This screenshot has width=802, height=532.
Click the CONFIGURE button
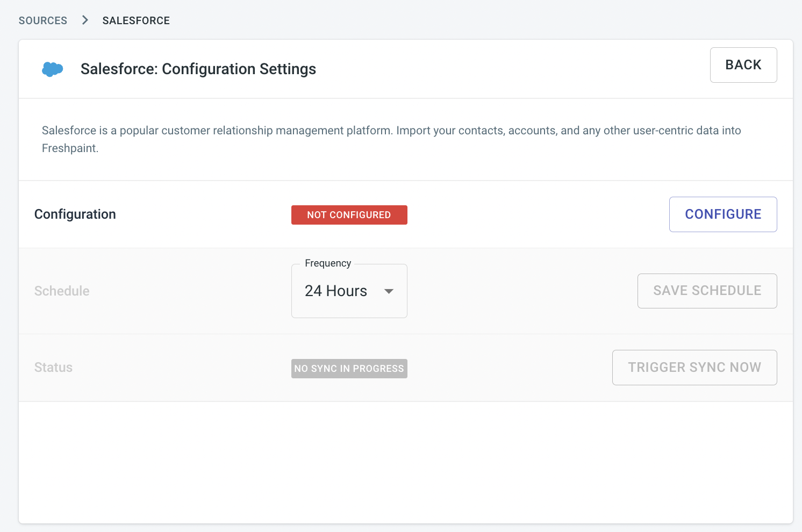point(723,214)
